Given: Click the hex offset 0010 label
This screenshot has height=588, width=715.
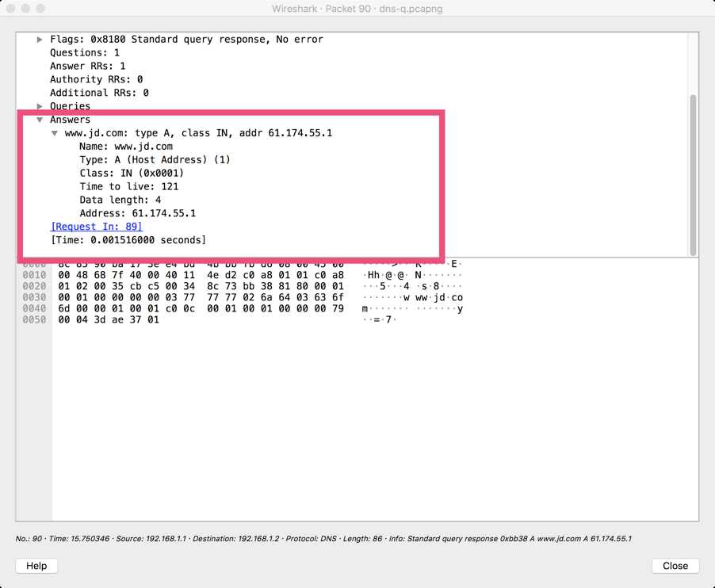Looking at the screenshot, I should (34, 275).
